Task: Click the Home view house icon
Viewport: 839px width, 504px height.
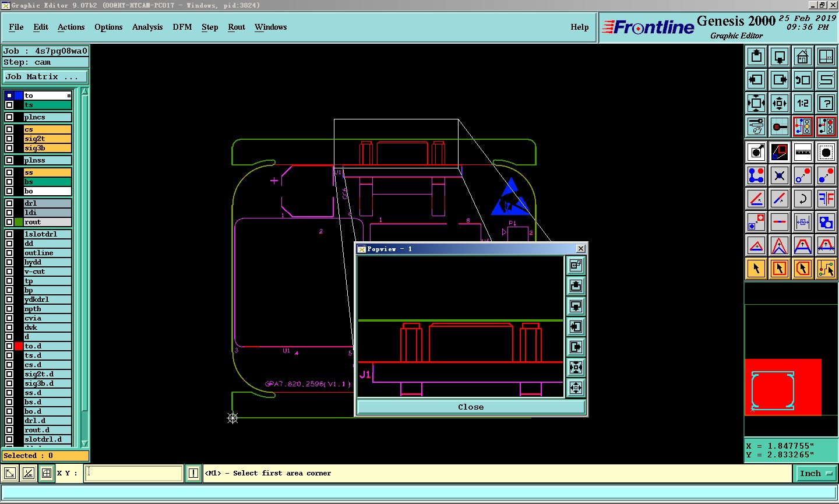Action: pyautogui.click(x=803, y=57)
